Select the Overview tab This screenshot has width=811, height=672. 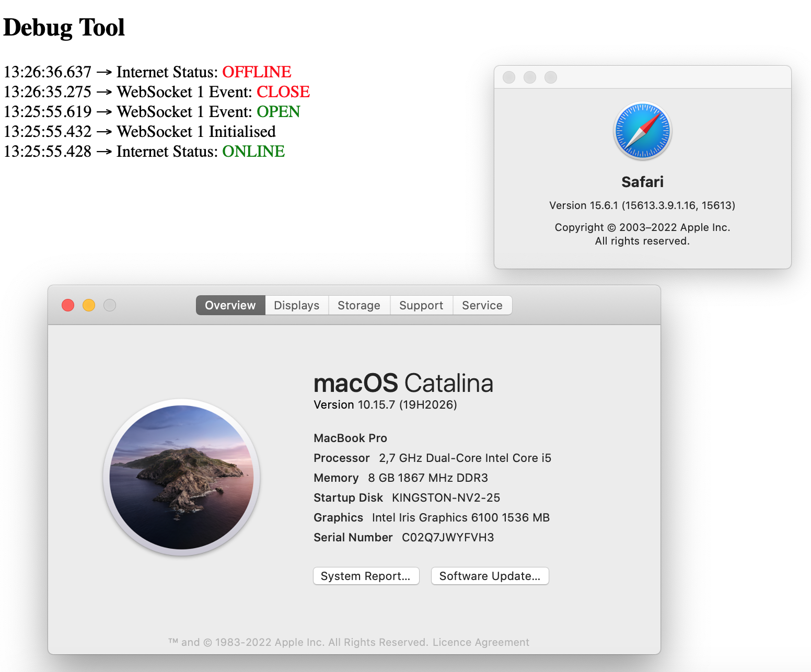pos(230,305)
